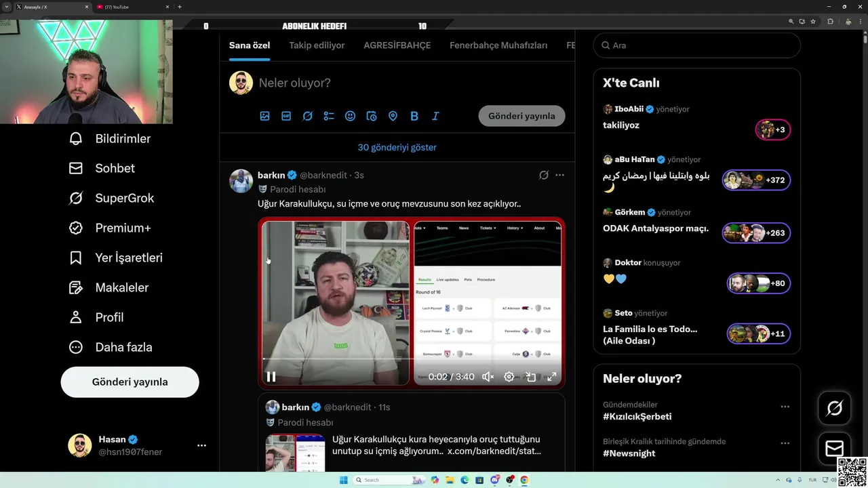Toggle bold text formatting

414,116
